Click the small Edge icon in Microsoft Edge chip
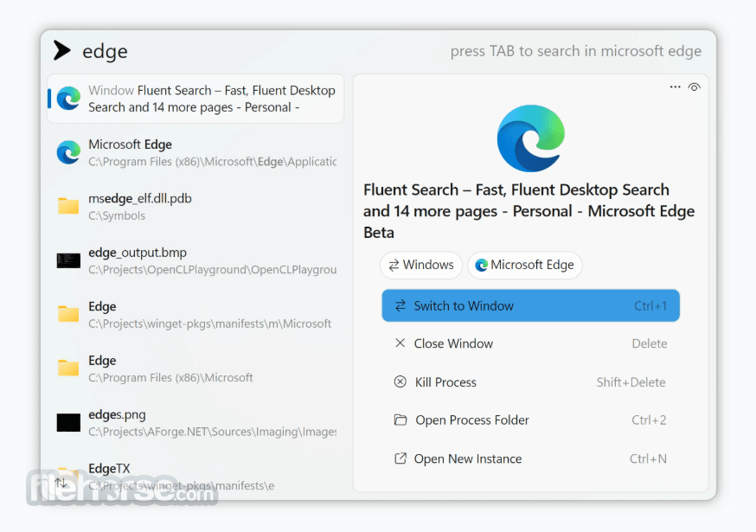 point(481,265)
